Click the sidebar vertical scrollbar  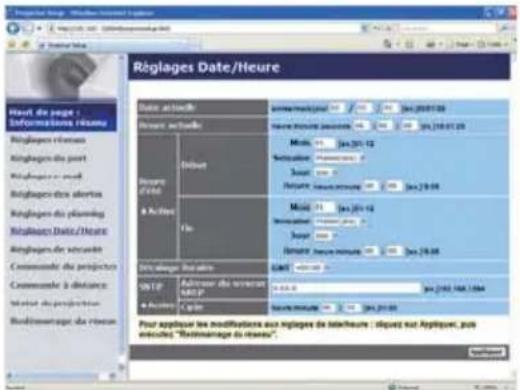coord(122,212)
